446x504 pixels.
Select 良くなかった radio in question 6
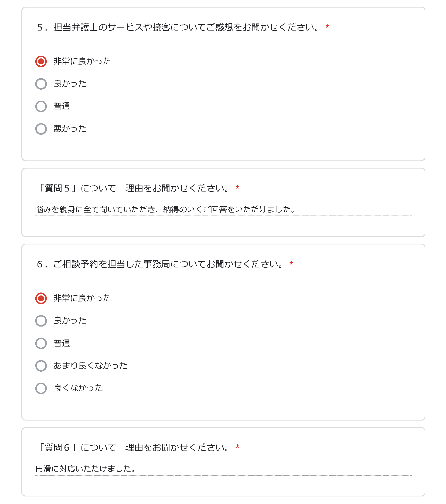[41, 388]
